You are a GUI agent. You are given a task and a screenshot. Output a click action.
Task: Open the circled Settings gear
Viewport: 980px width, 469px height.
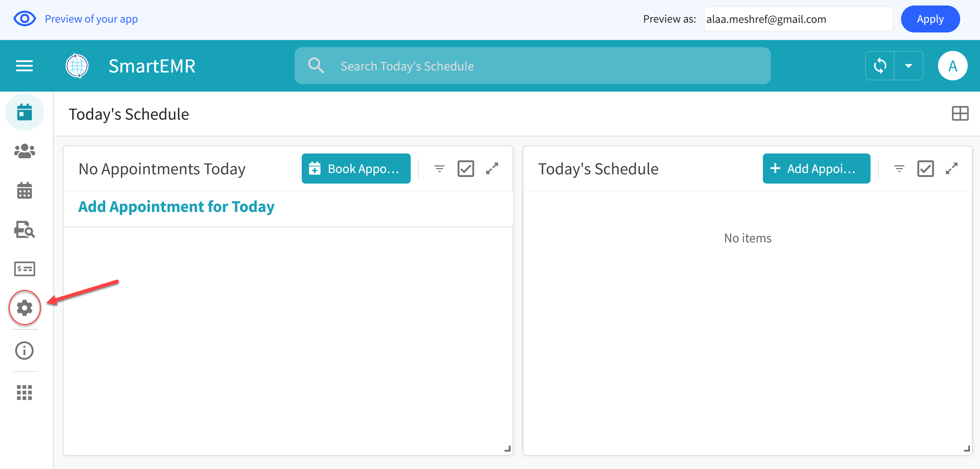[x=24, y=308]
